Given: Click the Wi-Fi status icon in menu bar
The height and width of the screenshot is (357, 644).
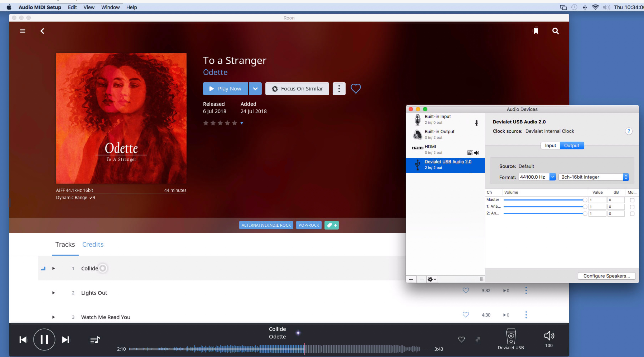Looking at the screenshot, I should [595, 7].
